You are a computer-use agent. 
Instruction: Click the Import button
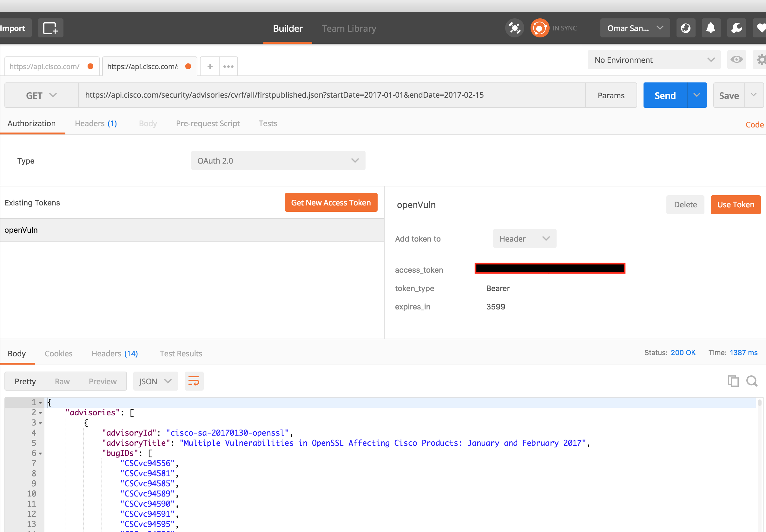pyautogui.click(x=13, y=28)
